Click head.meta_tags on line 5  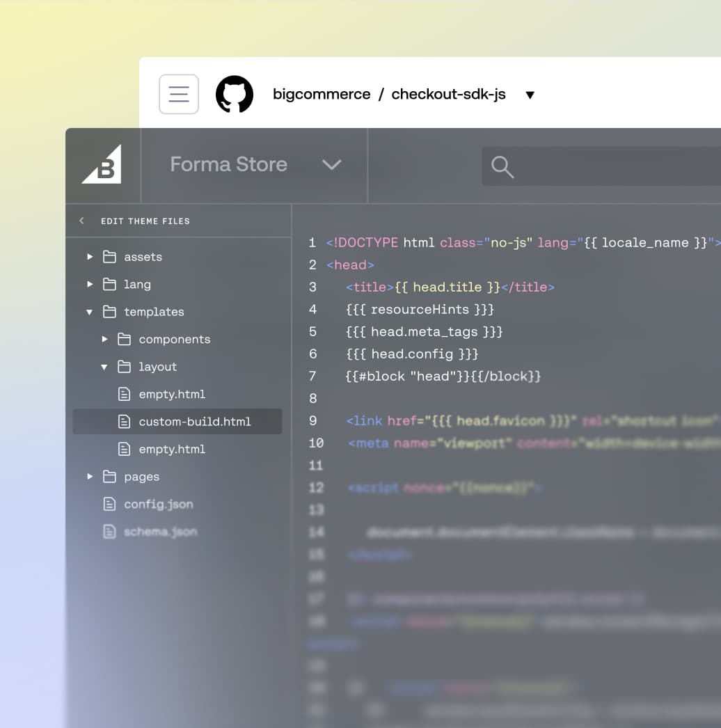[x=425, y=332]
